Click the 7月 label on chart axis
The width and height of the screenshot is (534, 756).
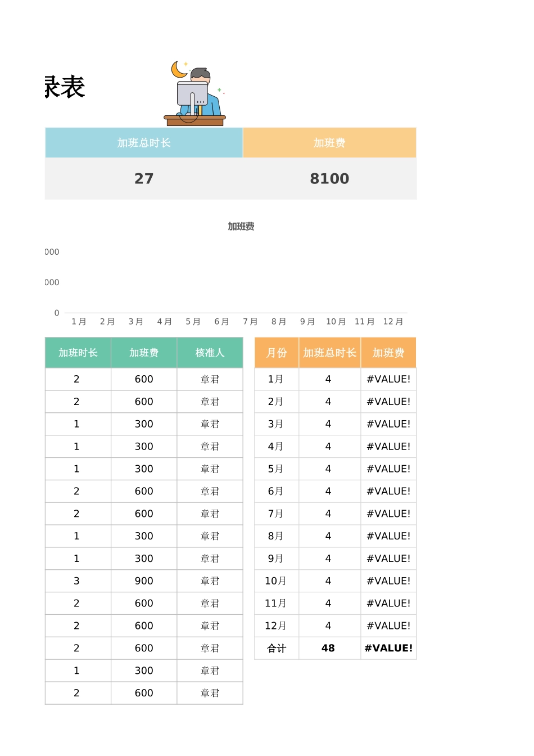(250, 322)
